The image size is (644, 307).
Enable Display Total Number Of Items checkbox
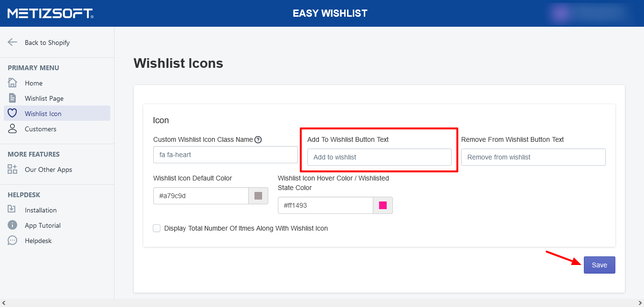[x=157, y=228]
